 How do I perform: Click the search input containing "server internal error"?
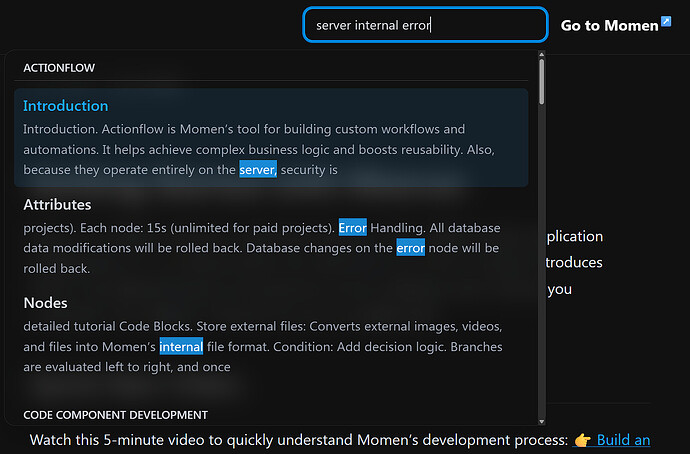coord(425,25)
